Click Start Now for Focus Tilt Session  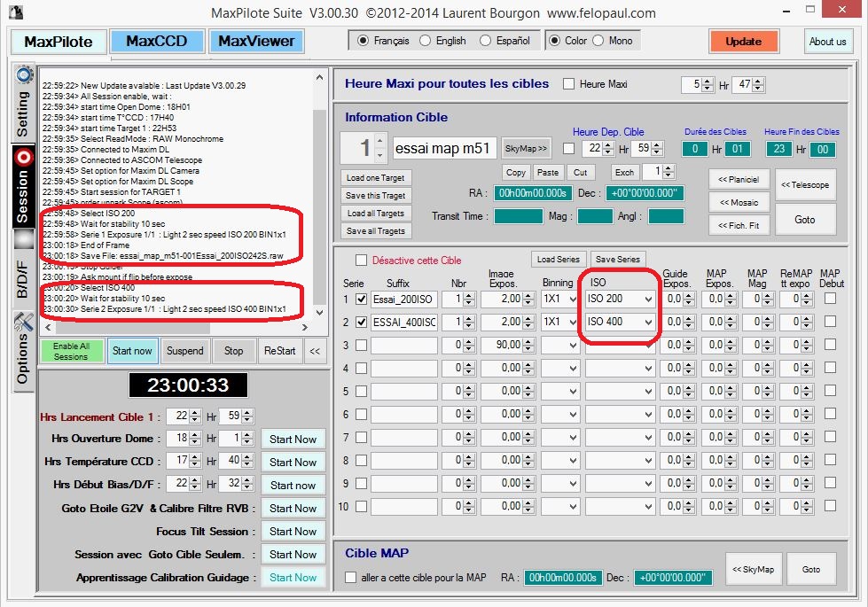coord(293,532)
